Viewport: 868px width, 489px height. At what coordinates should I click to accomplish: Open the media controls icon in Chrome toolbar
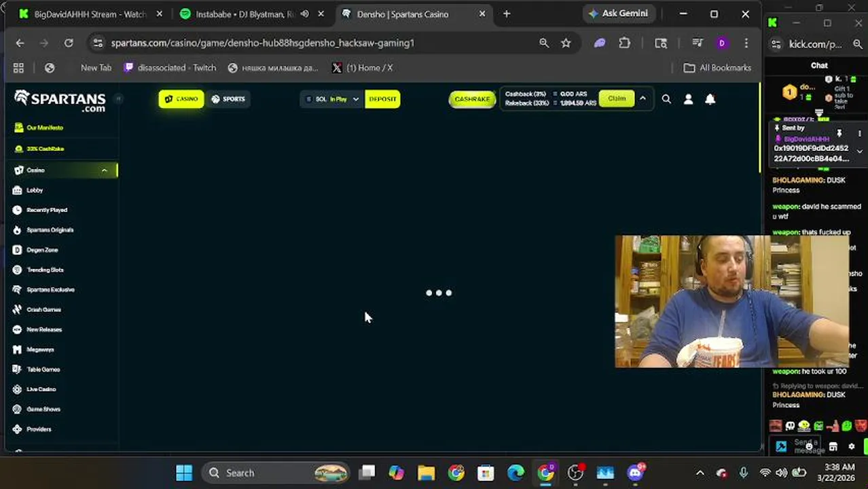(x=698, y=43)
